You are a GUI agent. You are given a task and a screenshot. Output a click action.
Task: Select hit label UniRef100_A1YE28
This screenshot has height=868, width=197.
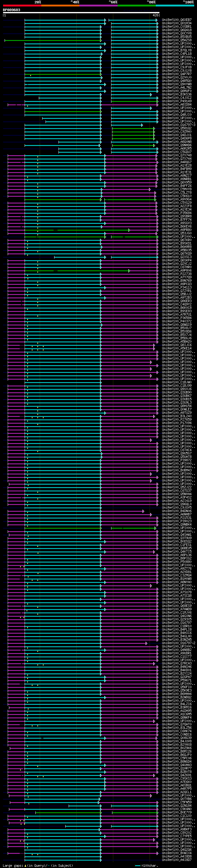pyautogui.click(x=176, y=165)
